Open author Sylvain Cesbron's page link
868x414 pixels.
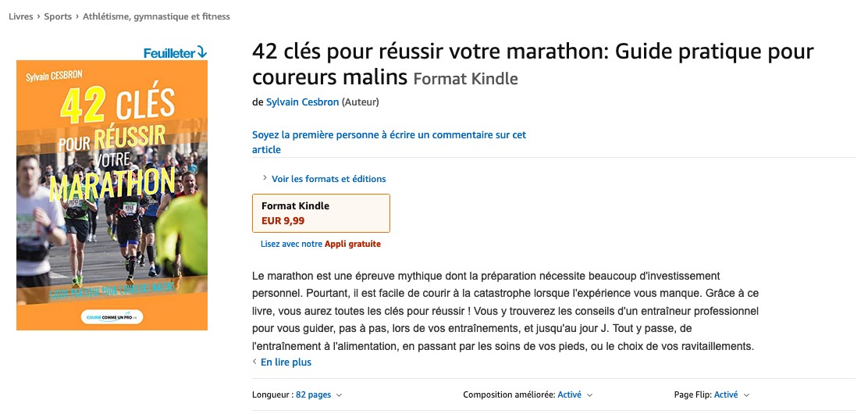point(303,102)
